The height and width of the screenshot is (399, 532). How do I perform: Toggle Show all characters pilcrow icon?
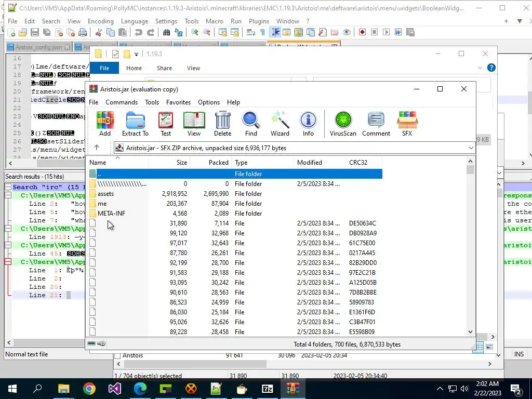262,32
